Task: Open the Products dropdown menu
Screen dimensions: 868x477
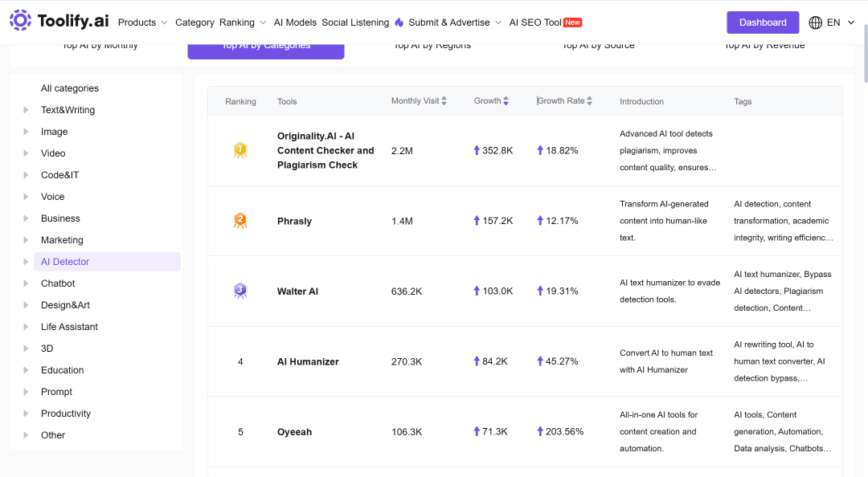Action: click(143, 22)
